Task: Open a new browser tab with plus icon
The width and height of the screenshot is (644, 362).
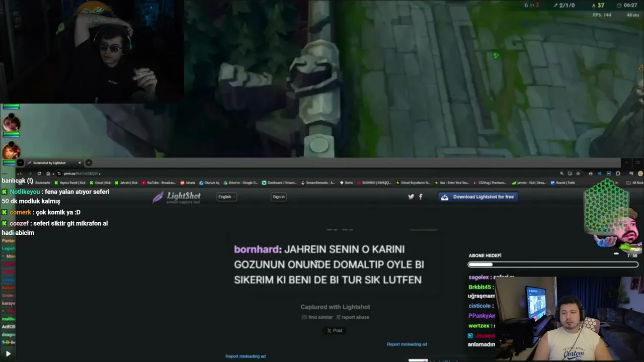Action: pos(89,162)
